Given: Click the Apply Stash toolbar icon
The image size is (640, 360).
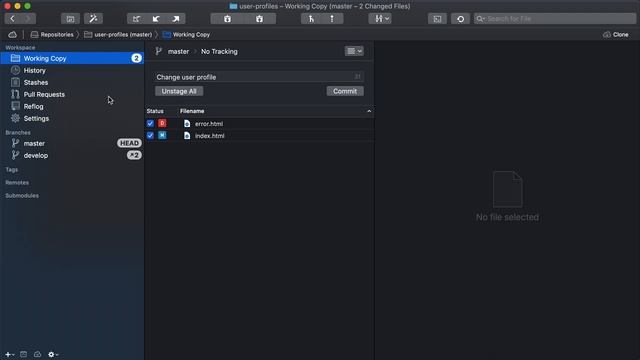Looking at the screenshot, I should [x=260, y=19].
